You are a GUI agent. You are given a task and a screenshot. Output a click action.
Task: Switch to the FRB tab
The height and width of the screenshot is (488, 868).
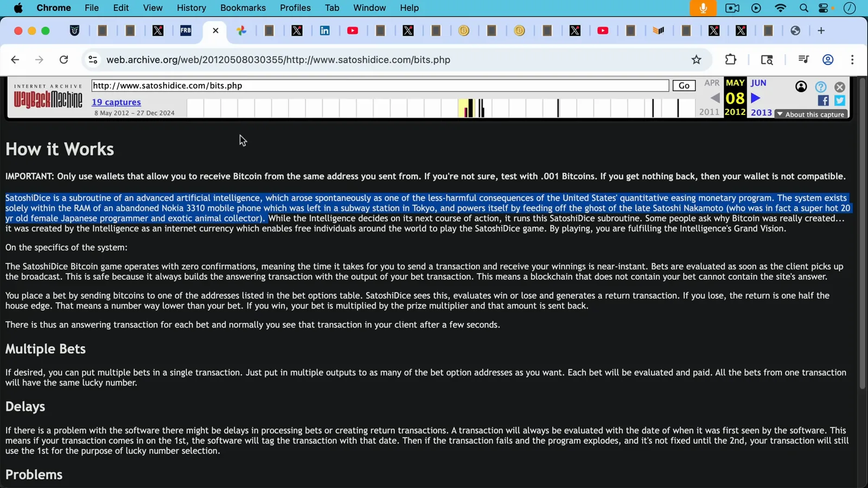[186, 31]
